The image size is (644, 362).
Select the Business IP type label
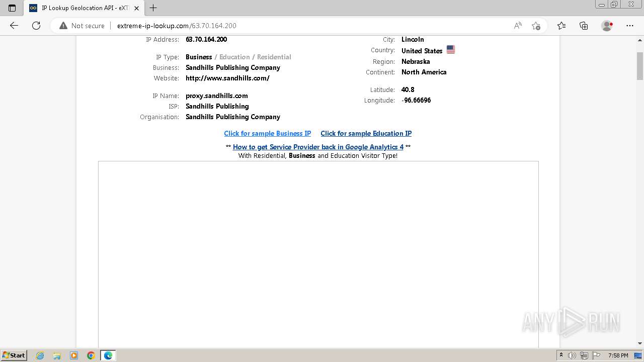coord(199,57)
